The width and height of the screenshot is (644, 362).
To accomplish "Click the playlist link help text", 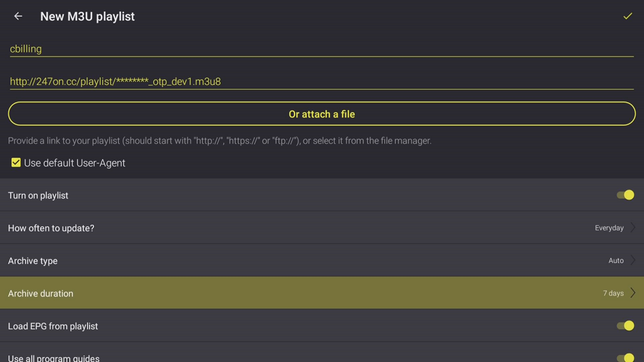I will [x=220, y=141].
